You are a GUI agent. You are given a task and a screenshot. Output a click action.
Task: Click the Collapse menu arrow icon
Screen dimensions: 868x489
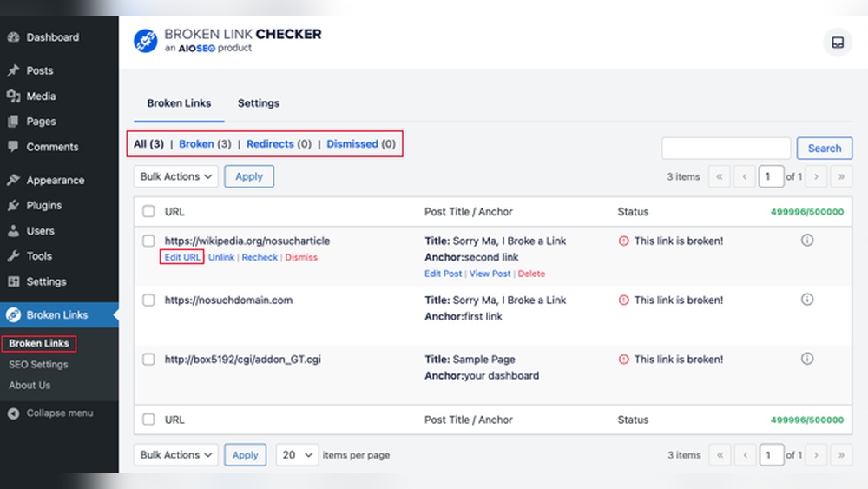click(x=14, y=413)
